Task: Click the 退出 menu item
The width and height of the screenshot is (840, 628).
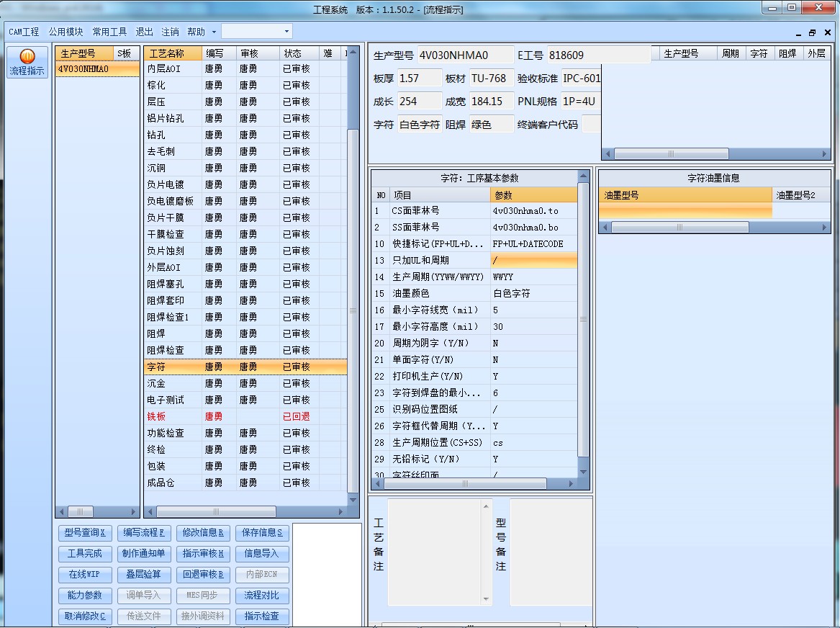Action: coord(144,32)
